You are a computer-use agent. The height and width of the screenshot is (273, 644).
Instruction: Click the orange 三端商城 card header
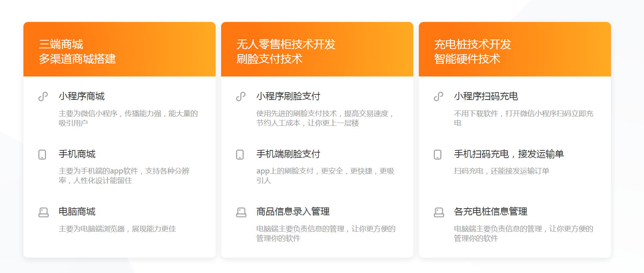click(119, 49)
